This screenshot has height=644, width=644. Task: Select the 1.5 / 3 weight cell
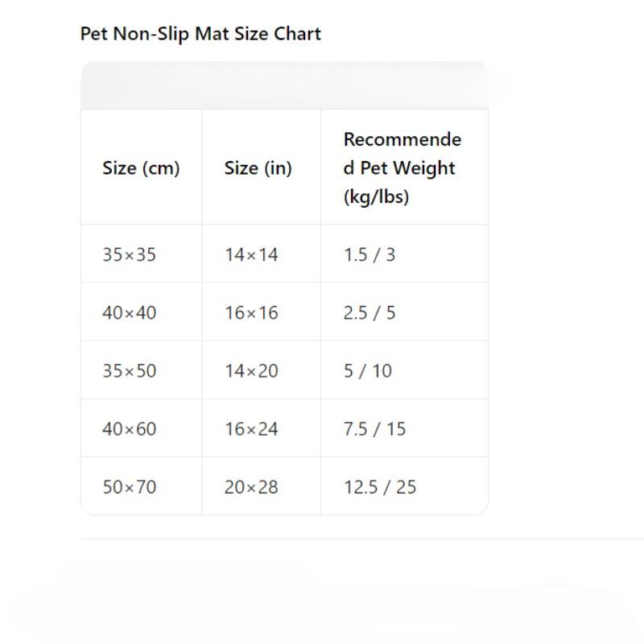tap(405, 254)
